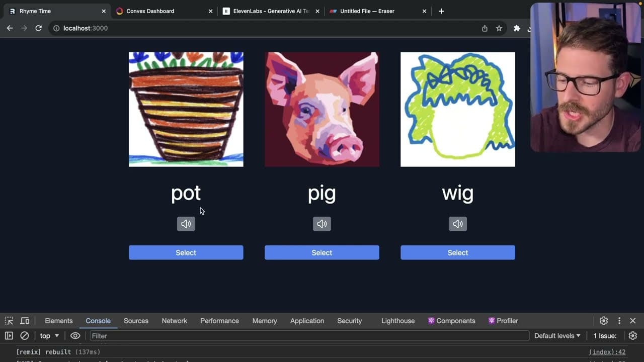Open the browser extensions puzzle icon
644x362 pixels.
tap(517, 28)
